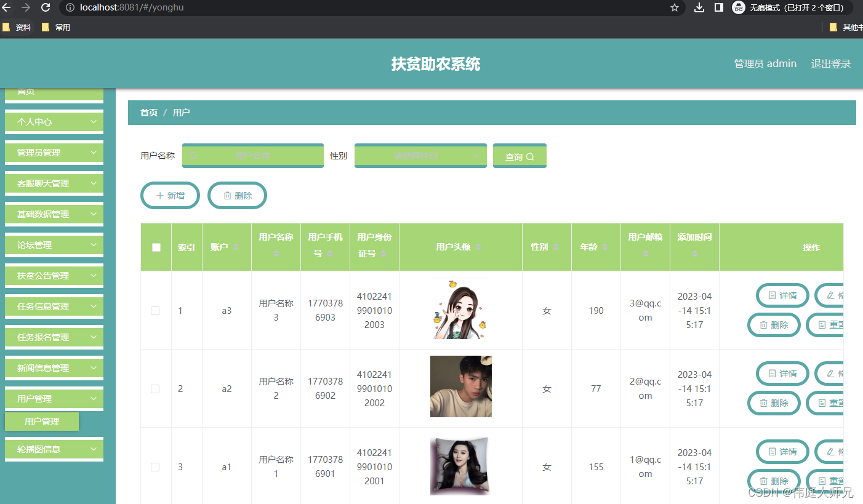Click the incognito mode icon
Image resolution: width=863 pixels, height=504 pixels.
click(x=739, y=7)
